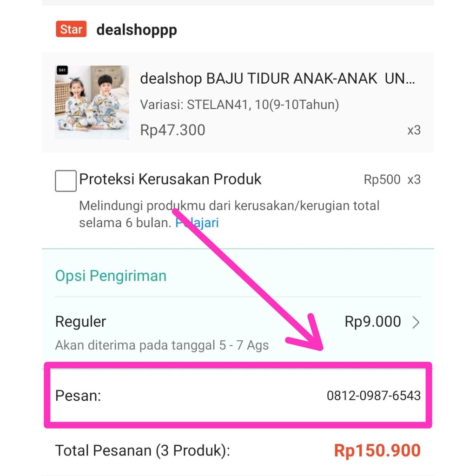
Task: Expand shipping options via the chevron arrow
Action: tap(416, 322)
